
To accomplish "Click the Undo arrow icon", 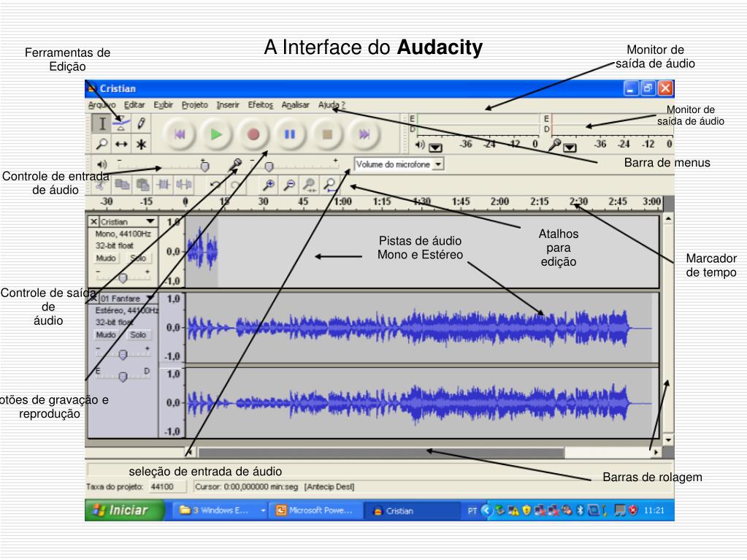I will [x=215, y=185].
